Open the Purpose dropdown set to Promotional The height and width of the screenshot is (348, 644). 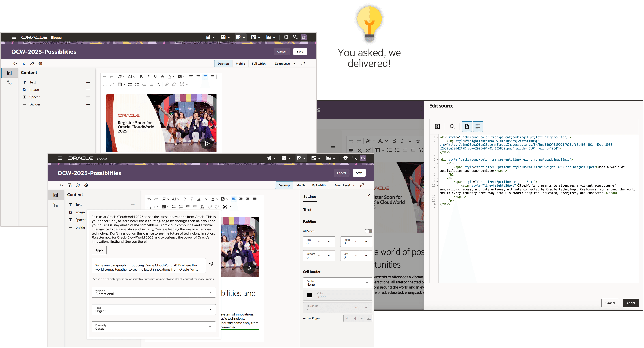tap(154, 292)
